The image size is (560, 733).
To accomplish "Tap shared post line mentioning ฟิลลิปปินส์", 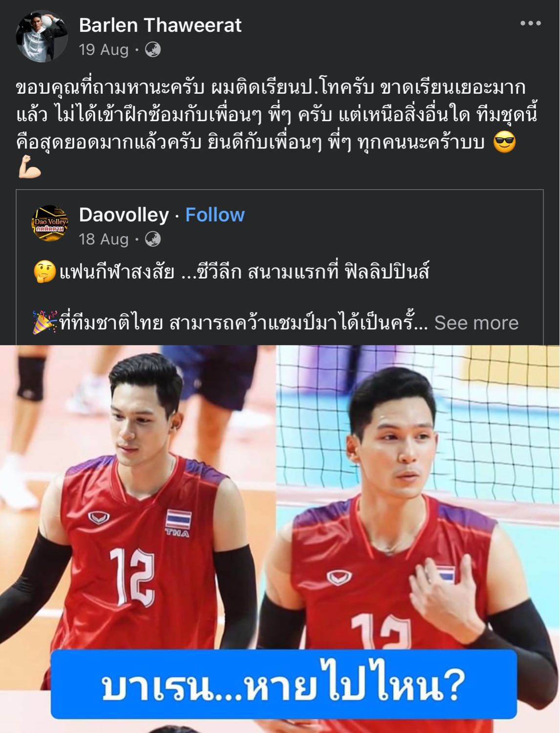I will [x=244, y=272].
